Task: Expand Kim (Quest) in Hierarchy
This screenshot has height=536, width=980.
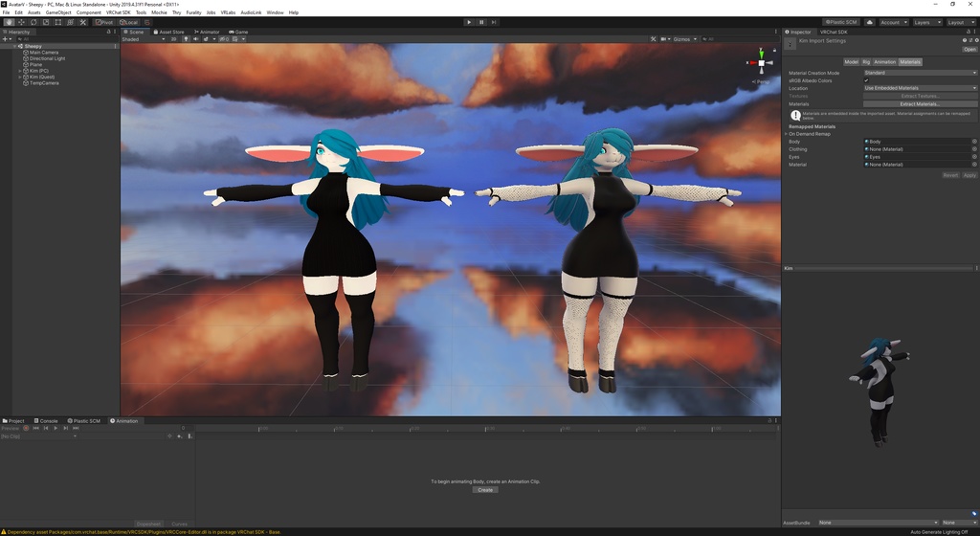Action: click(x=20, y=77)
